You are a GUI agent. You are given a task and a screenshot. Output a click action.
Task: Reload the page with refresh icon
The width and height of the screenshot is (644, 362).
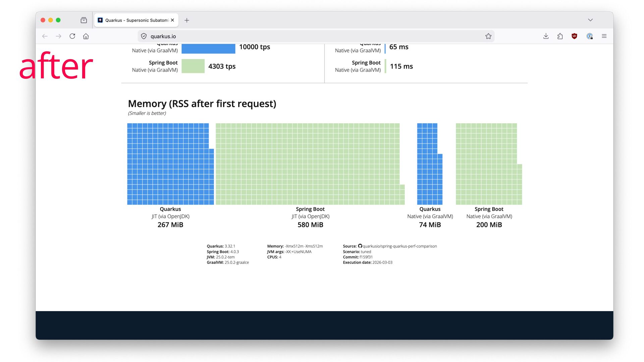[x=72, y=36]
